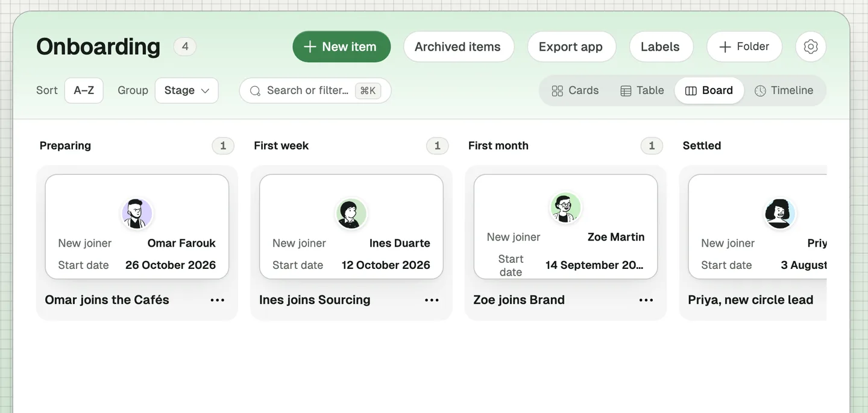Switch to Timeline view
The width and height of the screenshot is (868, 413).
(784, 90)
